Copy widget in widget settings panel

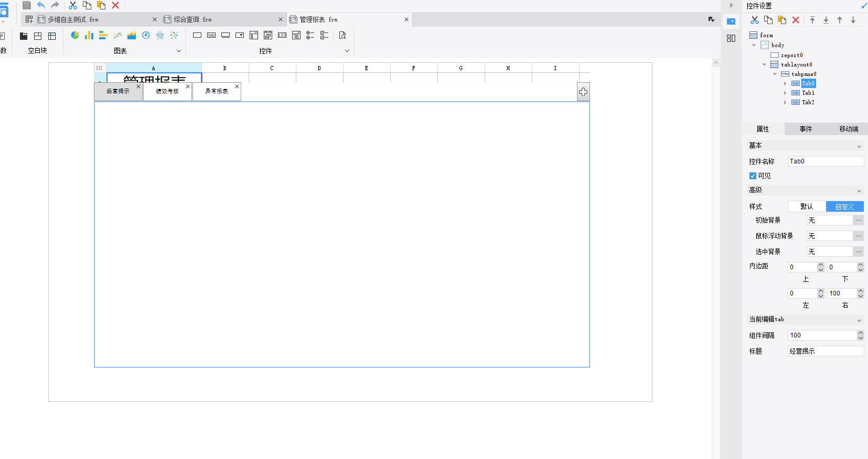(768, 20)
